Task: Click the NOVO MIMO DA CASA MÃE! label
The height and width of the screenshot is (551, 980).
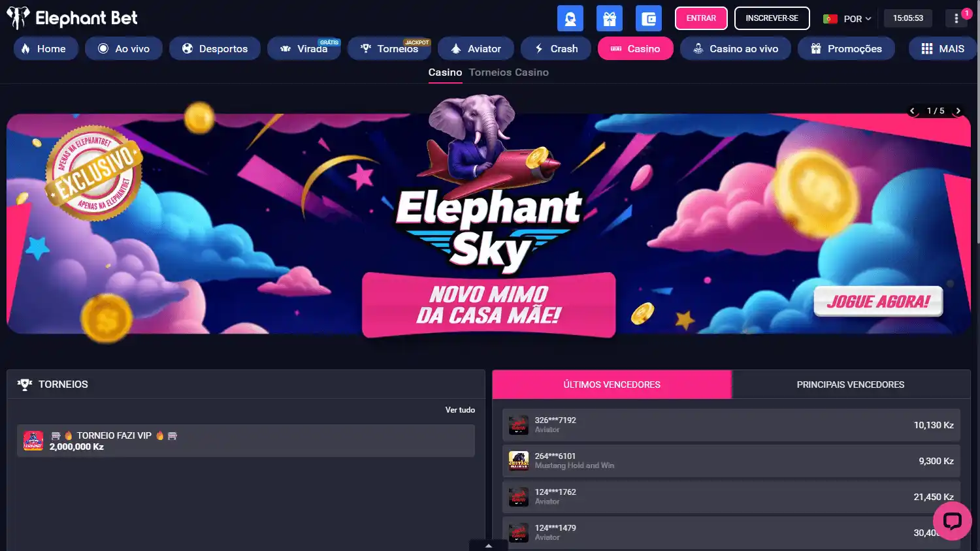Action: pos(489,305)
